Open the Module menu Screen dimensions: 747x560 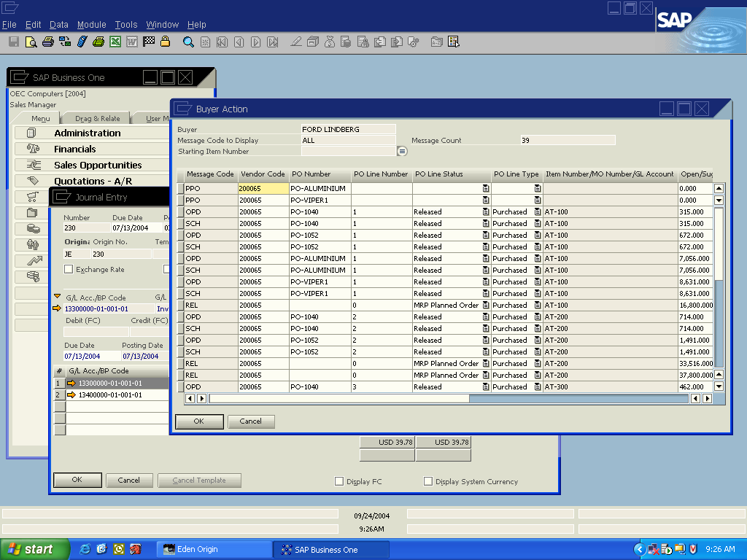coord(91,25)
